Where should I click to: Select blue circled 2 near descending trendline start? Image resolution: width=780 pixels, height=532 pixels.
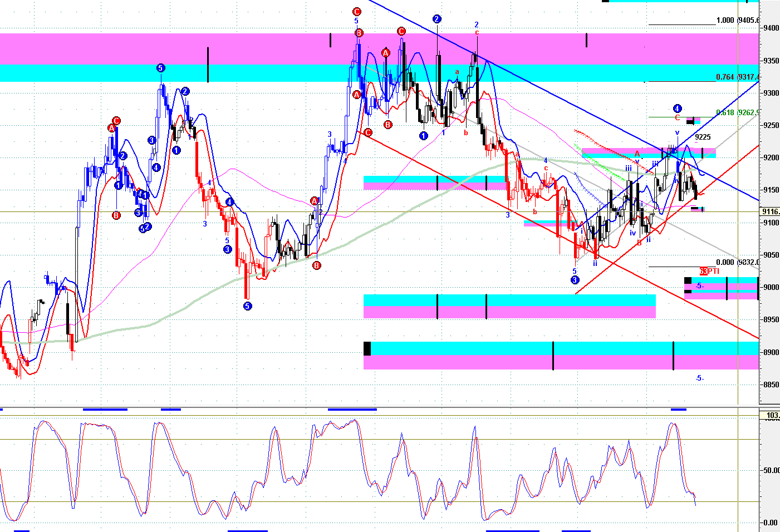tap(437, 19)
